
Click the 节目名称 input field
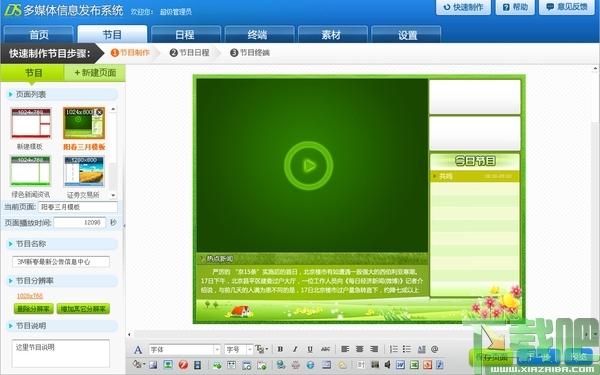click(x=61, y=262)
